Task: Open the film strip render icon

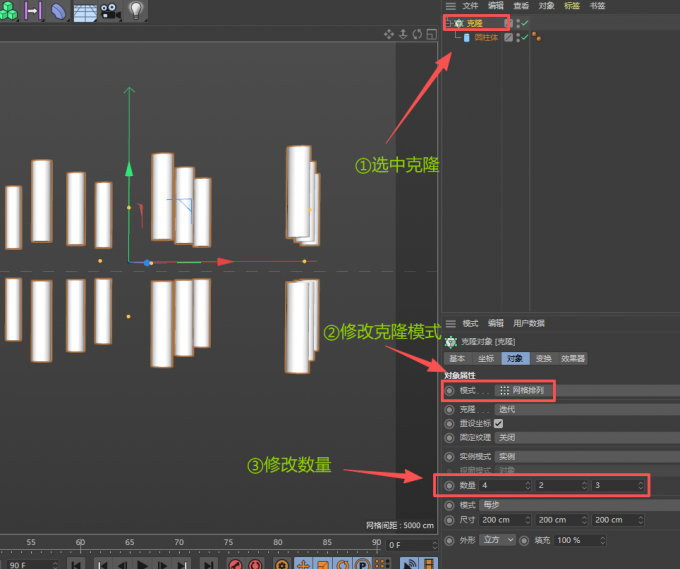Action: coord(428,564)
